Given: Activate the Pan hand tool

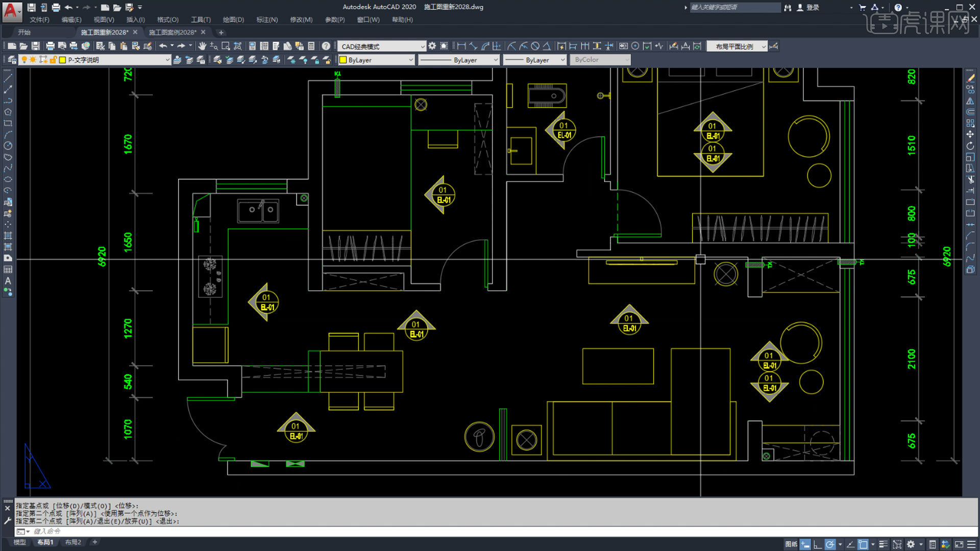Looking at the screenshot, I should [202, 46].
